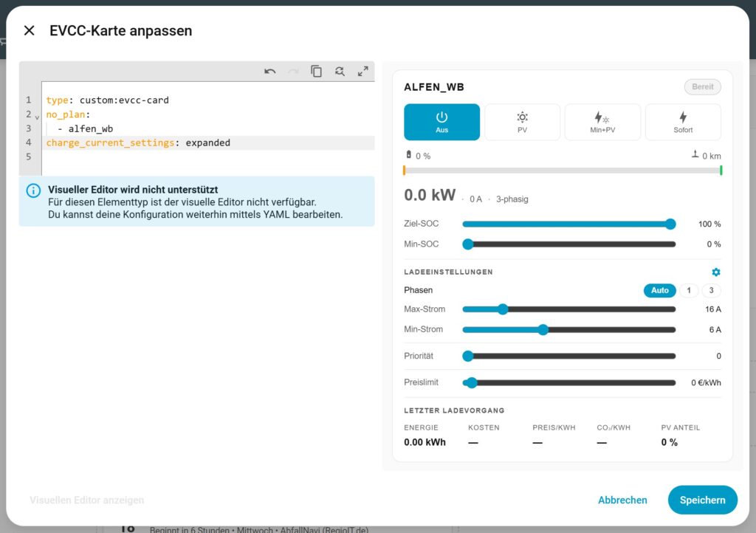Select the Aus charging mode
756x533 pixels.
[x=441, y=122]
